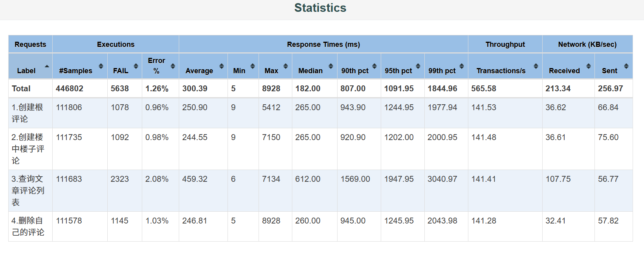This screenshot has width=644, height=253.
Task: Click max value 5412
Action: 271,107
